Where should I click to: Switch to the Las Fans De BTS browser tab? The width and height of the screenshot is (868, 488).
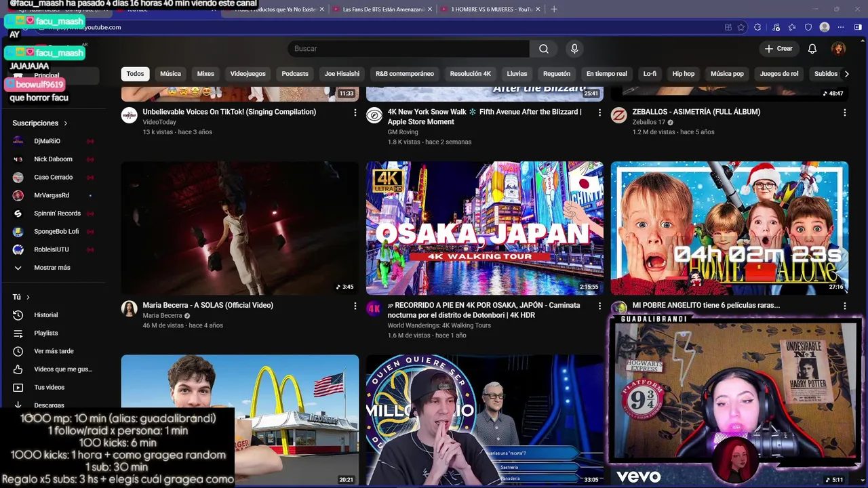point(383,9)
